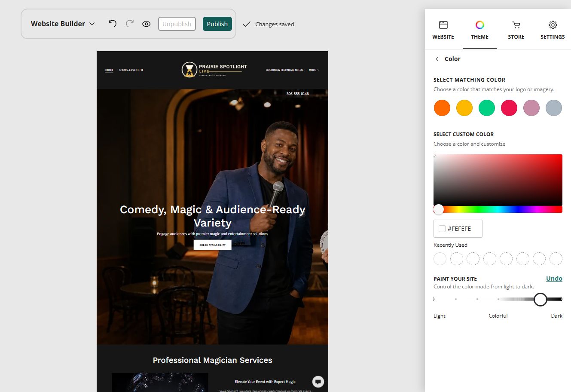Click the Dark label under the slider
Image resolution: width=571 pixels, height=392 pixels.
click(557, 316)
